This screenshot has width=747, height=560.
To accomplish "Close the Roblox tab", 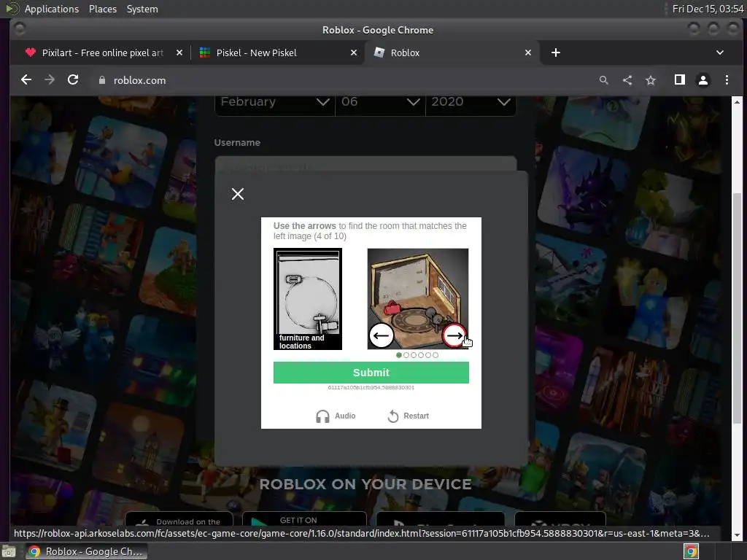I will 528,52.
